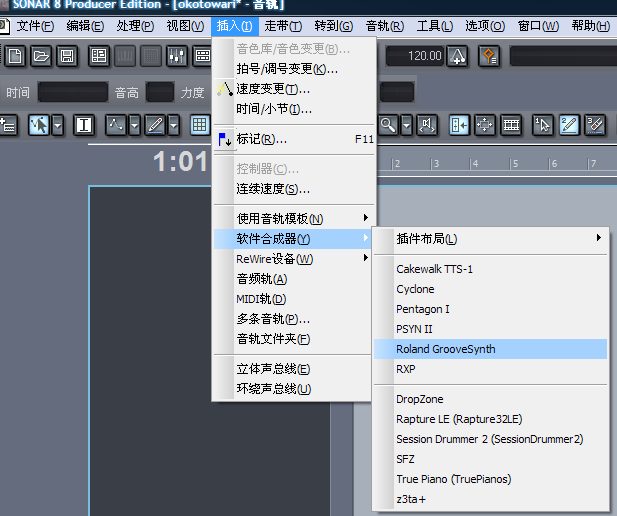Click the split clips tool icon
Screen dimensions: 617x516
[459, 126]
